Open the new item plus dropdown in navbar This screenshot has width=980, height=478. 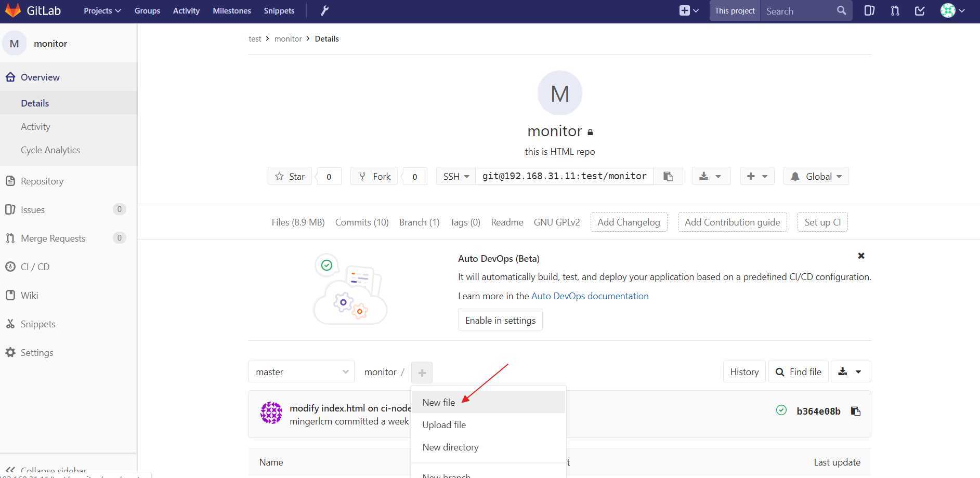pos(689,10)
